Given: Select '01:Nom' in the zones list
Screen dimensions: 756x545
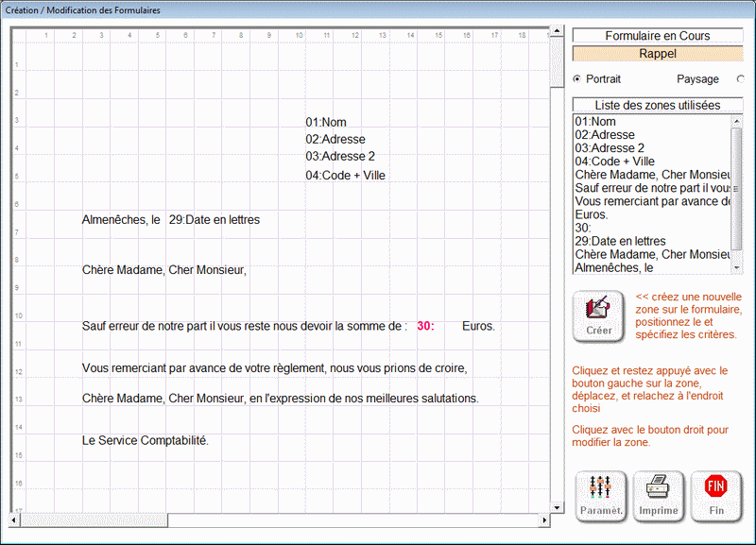Looking at the screenshot, I should tap(652, 122).
